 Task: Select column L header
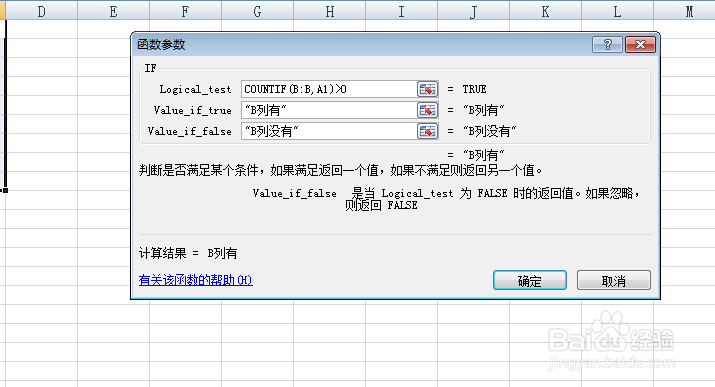tap(617, 10)
